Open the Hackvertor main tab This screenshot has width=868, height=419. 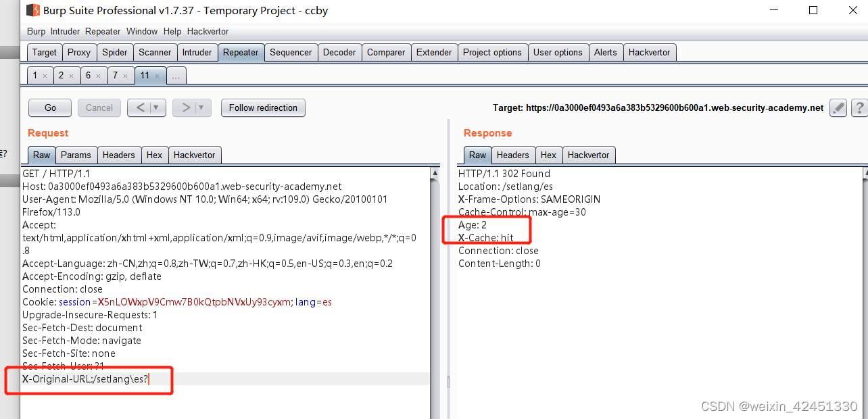click(649, 53)
